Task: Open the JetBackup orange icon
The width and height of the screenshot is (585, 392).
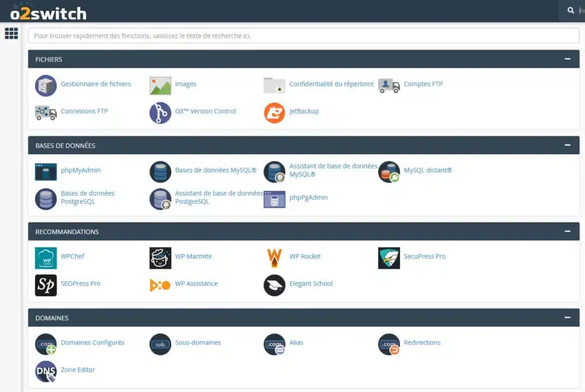Action: tap(275, 113)
